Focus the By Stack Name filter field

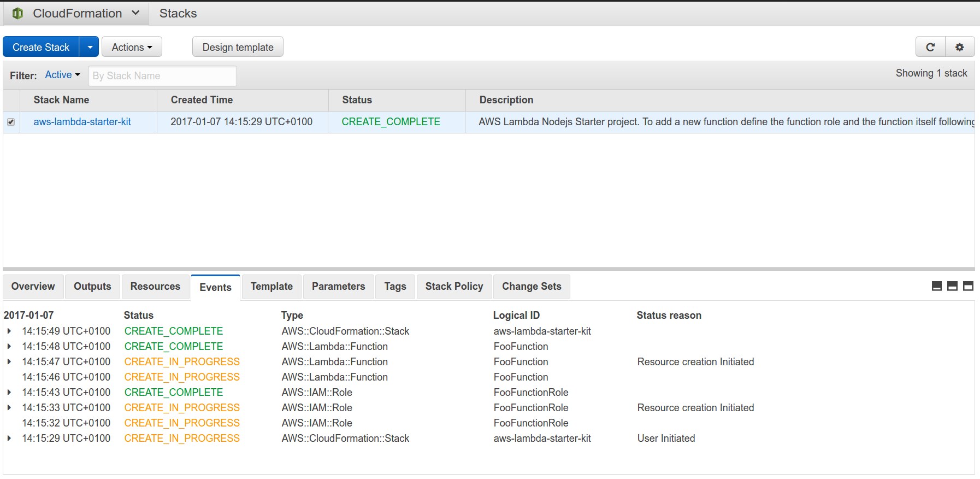pyautogui.click(x=162, y=75)
